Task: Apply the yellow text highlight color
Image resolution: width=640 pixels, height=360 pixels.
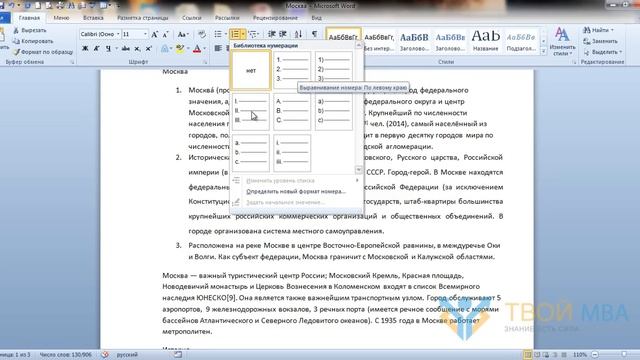Action: click(x=180, y=49)
